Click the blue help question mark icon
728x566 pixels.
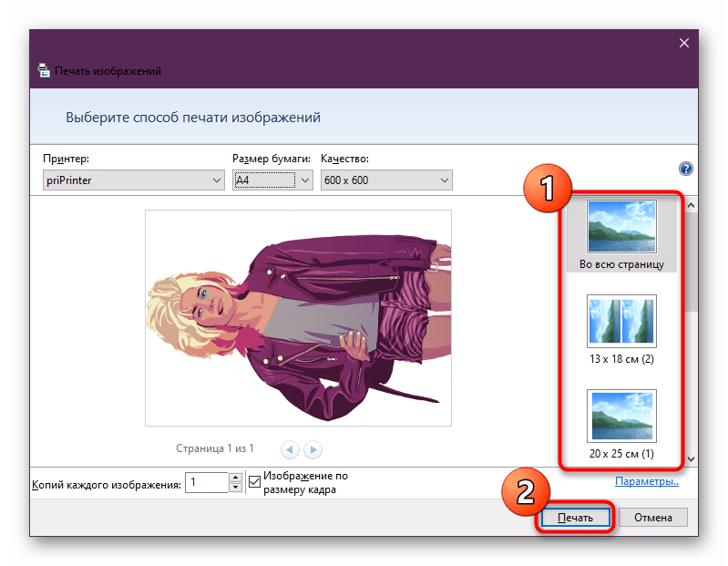685,169
